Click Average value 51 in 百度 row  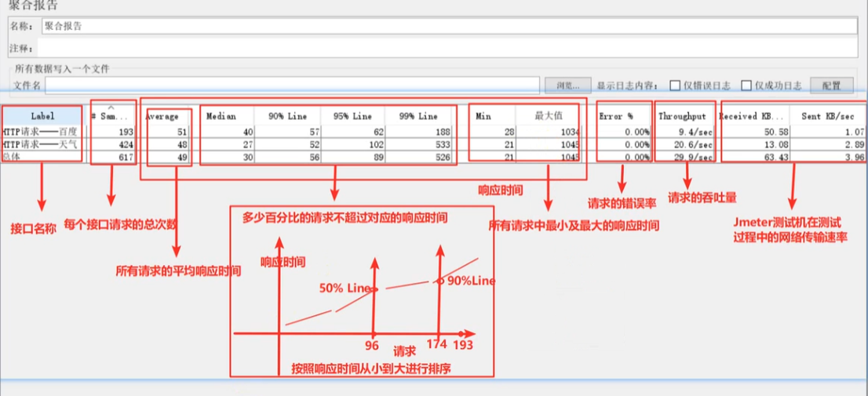(x=182, y=133)
